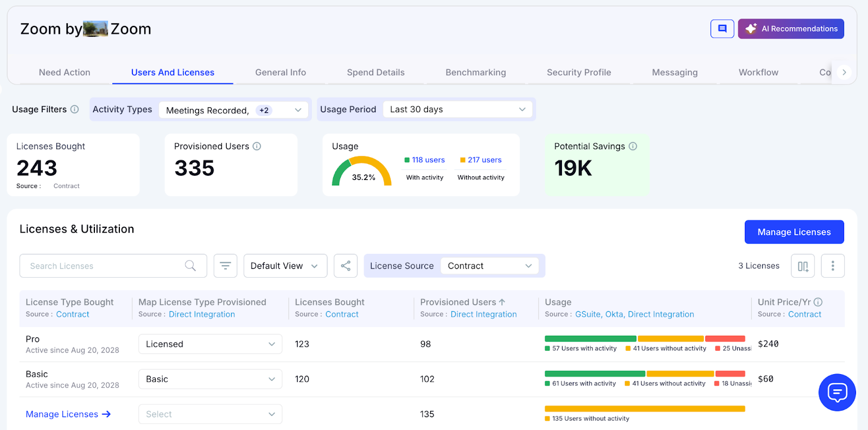Open the 217 users without activity link
The height and width of the screenshot is (430, 868).
pos(484,160)
